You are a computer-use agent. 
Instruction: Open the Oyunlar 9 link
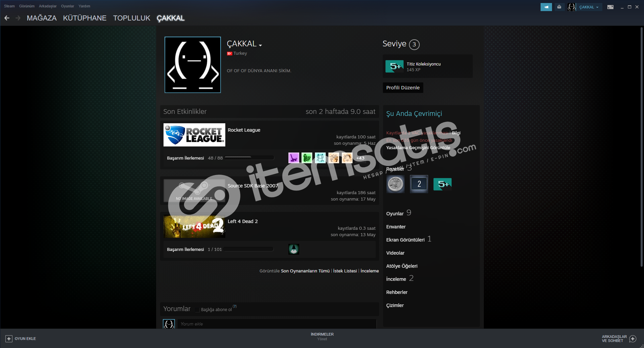(x=399, y=213)
